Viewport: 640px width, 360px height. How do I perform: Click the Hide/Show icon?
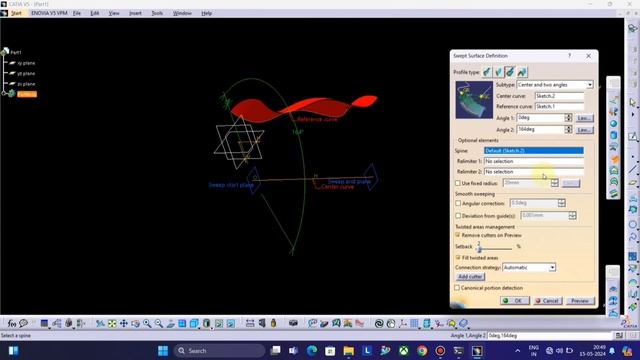coord(219,324)
